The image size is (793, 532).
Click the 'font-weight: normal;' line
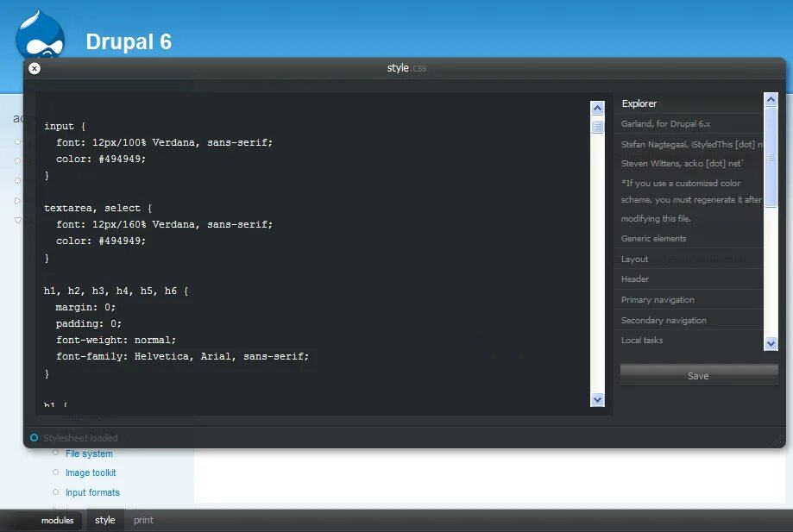(116, 340)
